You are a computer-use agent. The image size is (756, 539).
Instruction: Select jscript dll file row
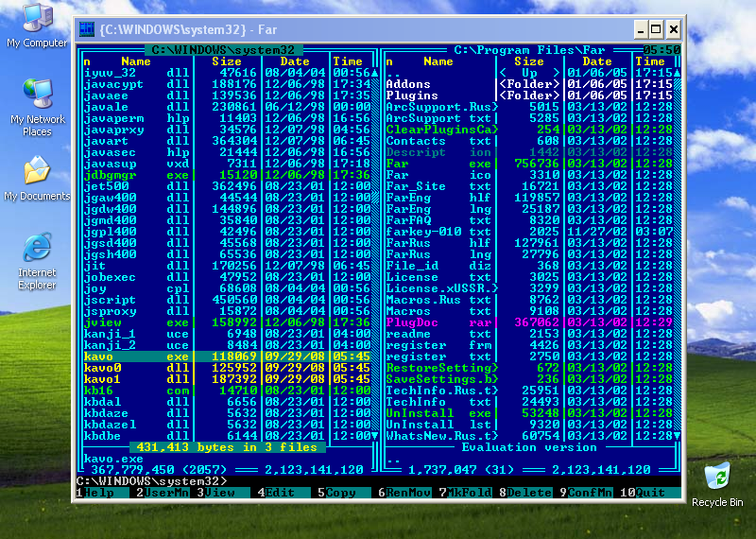coord(227,300)
